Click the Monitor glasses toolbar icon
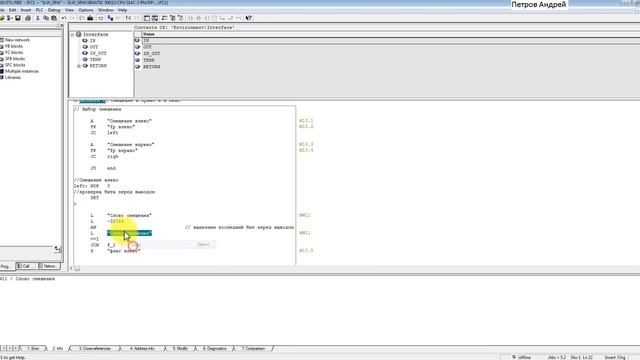Image resolution: width=640 pixels, height=360 pixels. [x=118, y=18]
